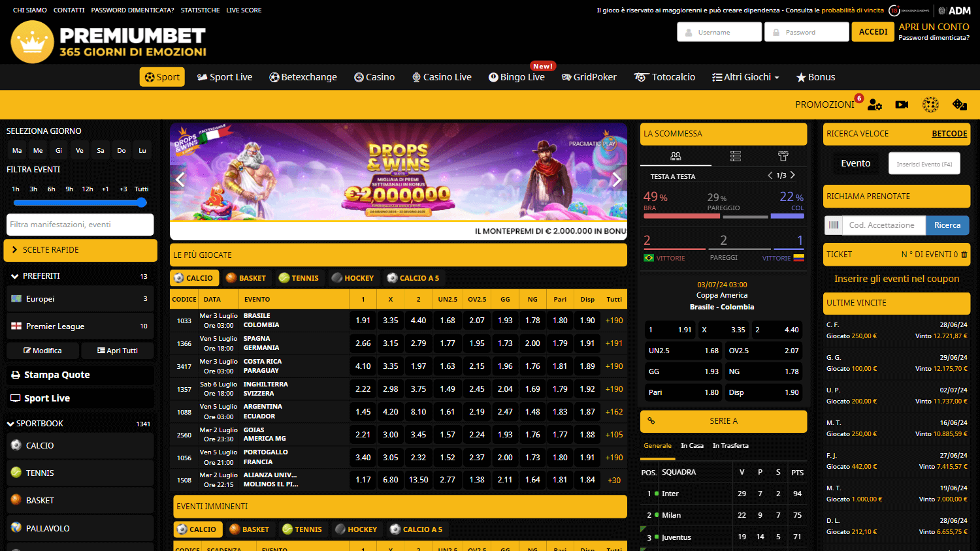Switch to Sport Live in main navigation
The height and width of the screenshot is (551, 980).
[225, 77]
